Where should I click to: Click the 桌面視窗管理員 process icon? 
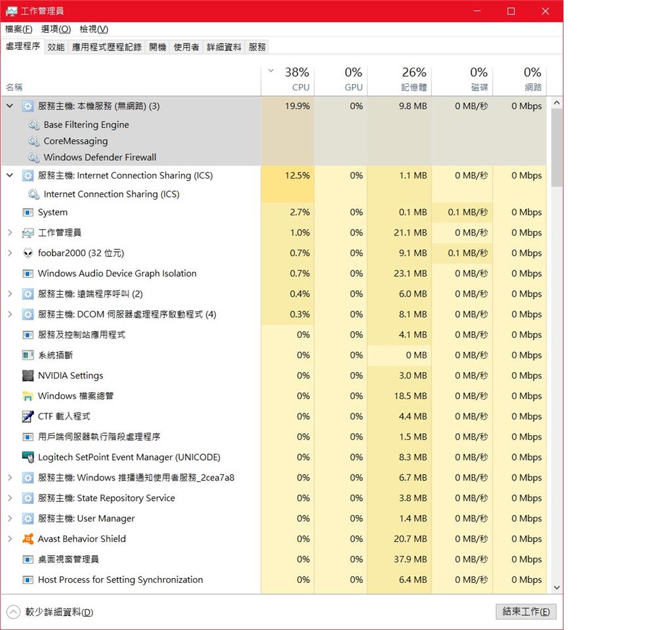coord(28,560)
